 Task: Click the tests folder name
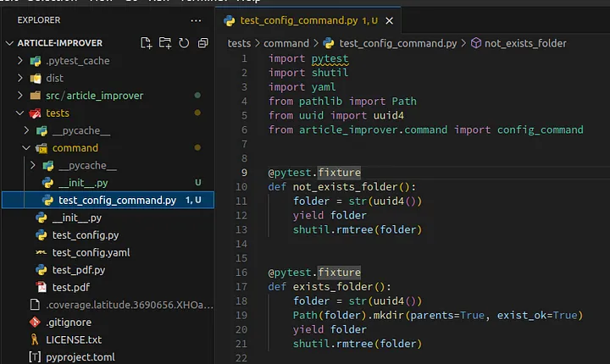(x=58, y=113)
